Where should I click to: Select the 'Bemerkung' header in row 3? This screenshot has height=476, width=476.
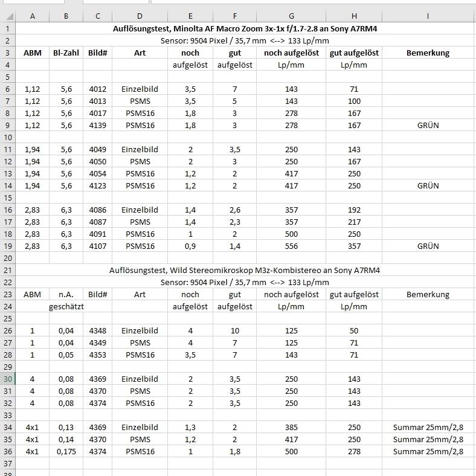pyautogui.click(x=428, y=53)
